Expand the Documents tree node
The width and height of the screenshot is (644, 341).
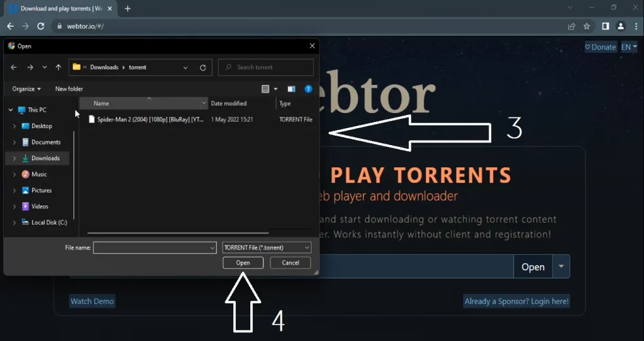point(14,142)
